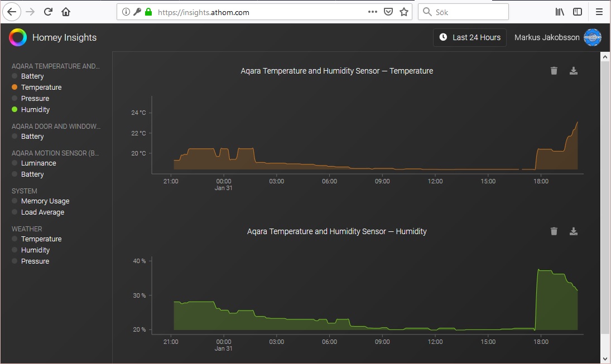The width and height of the screenshot is (611, 364).
Task: Go back with the browser back arrow
Action: pos(12,12)
